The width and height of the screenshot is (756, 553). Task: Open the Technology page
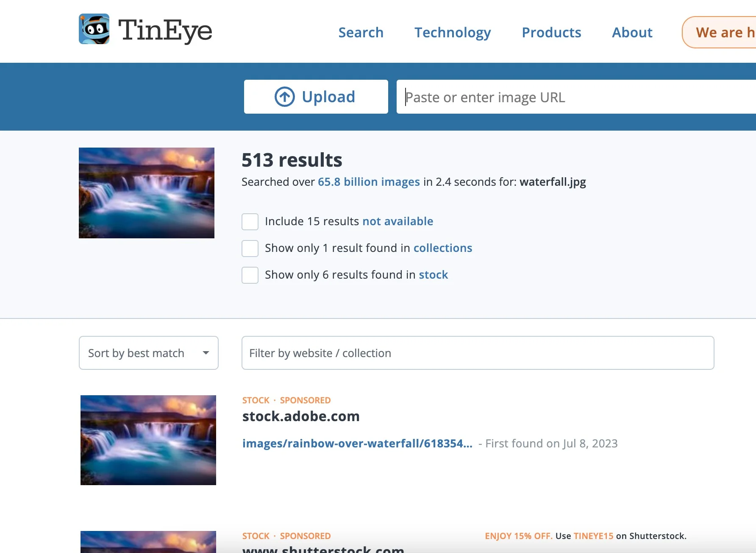click(x=453, y=32)
